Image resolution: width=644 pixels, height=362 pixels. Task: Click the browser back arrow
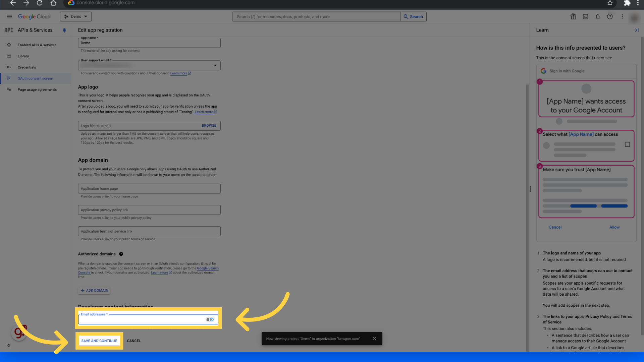(x=13, y=3)
